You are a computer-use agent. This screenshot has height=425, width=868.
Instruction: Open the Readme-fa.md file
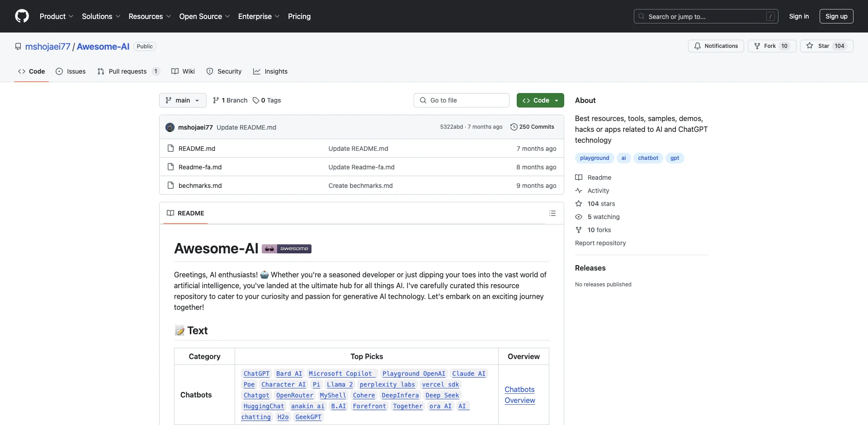(x=200, y=167)
